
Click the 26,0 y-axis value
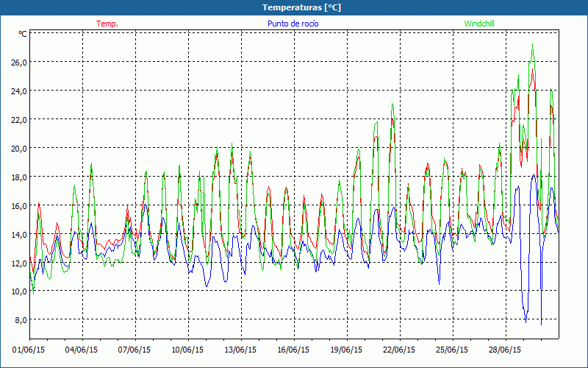(19, 63)
